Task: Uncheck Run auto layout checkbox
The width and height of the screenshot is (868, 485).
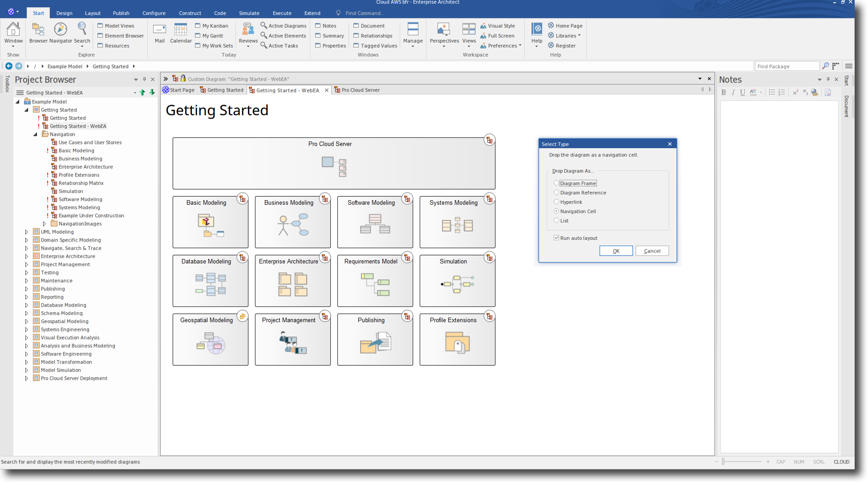Action: click(x=556, y=238)
